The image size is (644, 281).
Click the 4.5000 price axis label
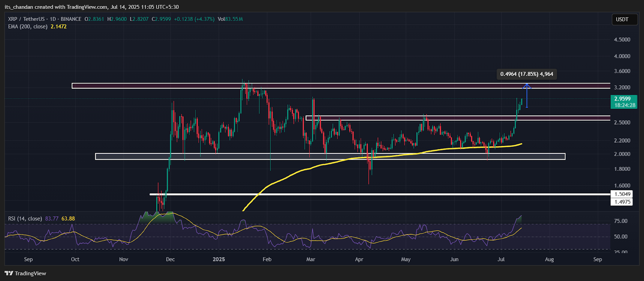click(622, 39)
